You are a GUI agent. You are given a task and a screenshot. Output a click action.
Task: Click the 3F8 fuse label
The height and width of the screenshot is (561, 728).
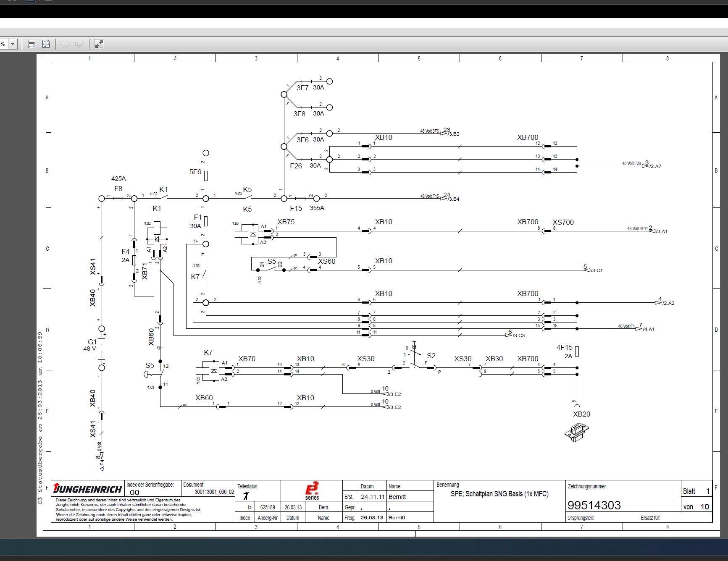(x=300, y=114)
